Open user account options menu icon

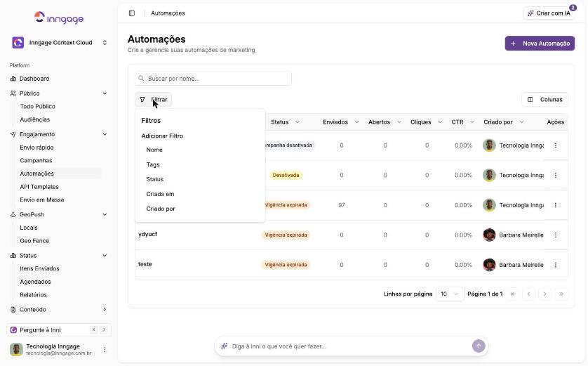point(105,349)
